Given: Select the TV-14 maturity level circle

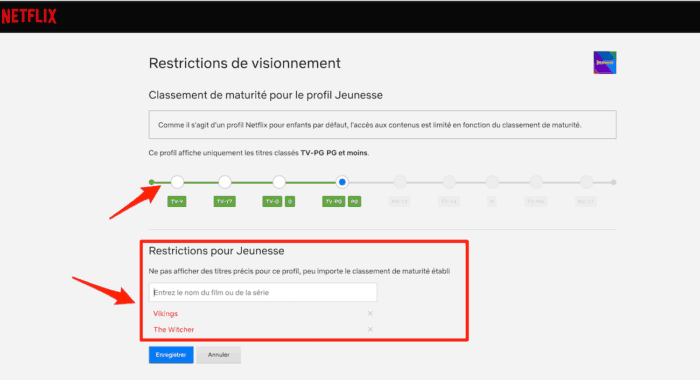Looking at the screenshot, I should pyautogui.click(x=449, y=182).
